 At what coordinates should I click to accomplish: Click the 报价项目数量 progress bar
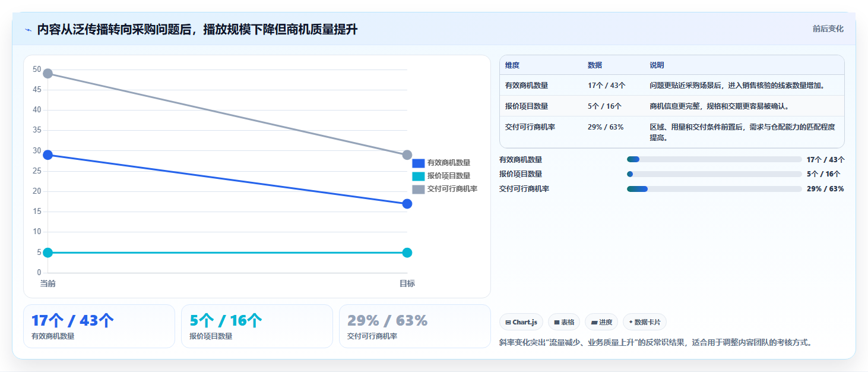coord(714,174)
